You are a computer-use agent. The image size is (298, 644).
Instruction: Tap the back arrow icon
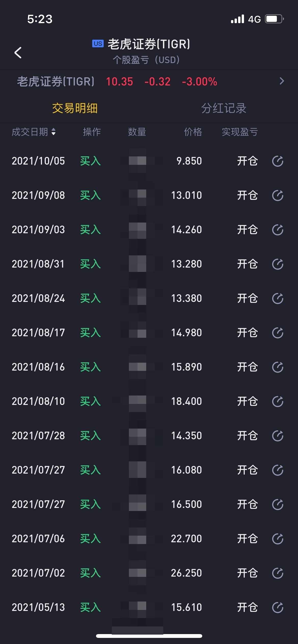click(x=18, y=53)
